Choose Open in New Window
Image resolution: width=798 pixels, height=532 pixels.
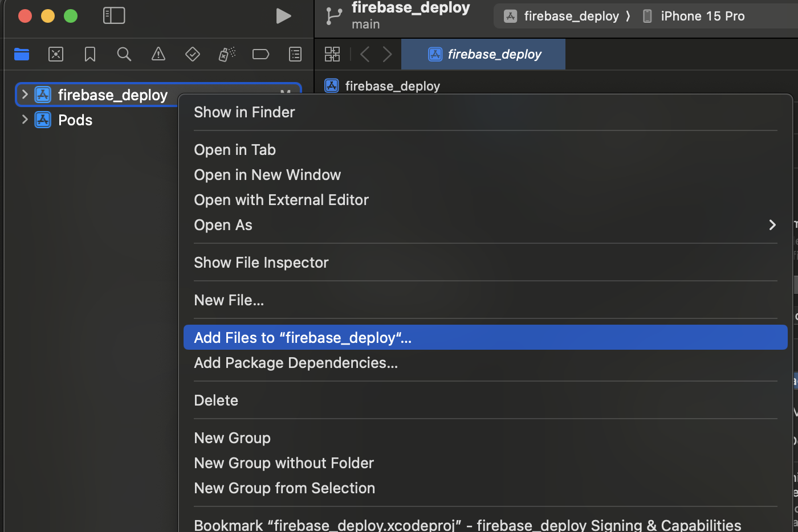(485, 175)
